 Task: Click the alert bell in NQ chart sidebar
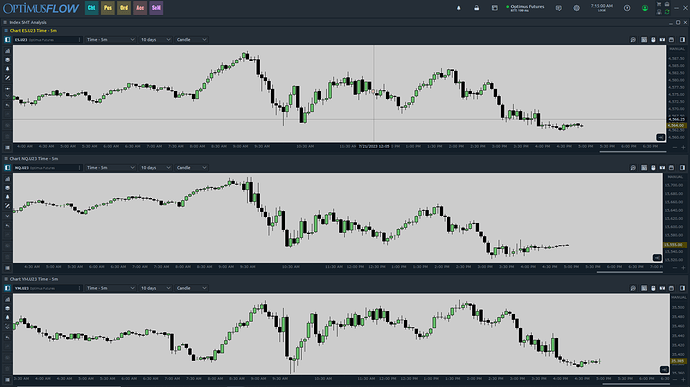[x=7, y=197]
